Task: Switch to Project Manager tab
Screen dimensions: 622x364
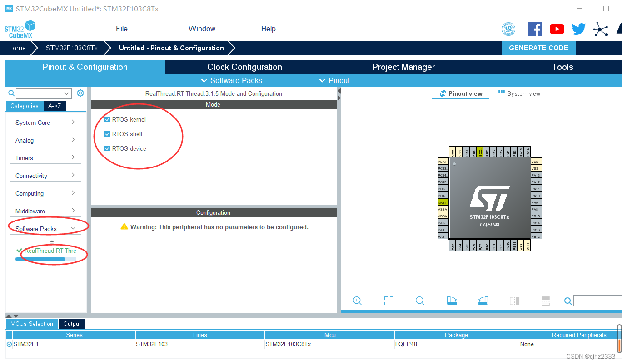Action: point(403,67)
